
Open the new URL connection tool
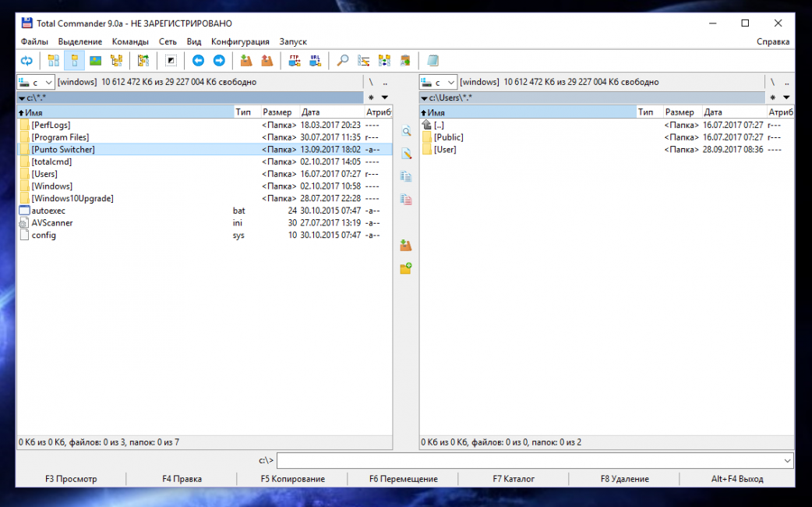click(x=315, y=61)
